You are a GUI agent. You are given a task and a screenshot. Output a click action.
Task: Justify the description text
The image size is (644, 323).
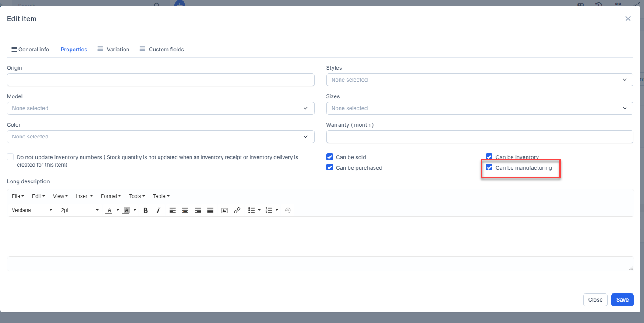click(x=210, y=210)
